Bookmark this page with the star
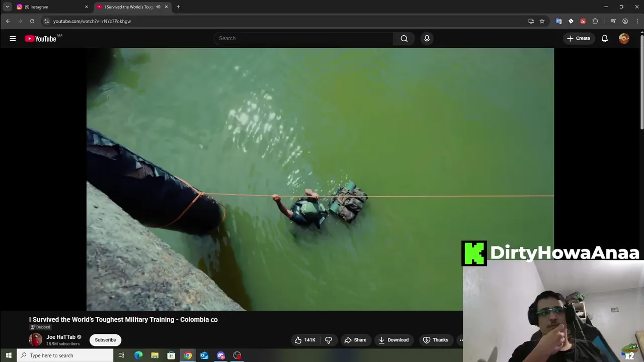Image resolution: width=644 pixels, height=362 pixels. [542, 21]
